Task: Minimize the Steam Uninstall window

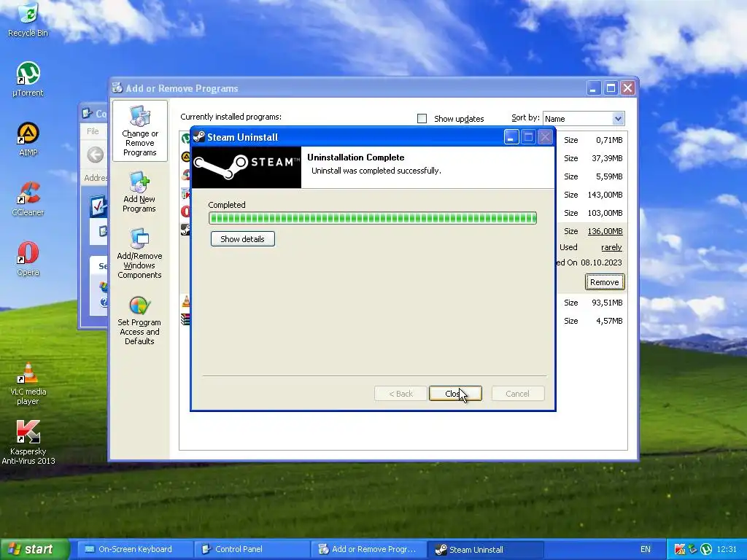Action: tap(511, 137)
